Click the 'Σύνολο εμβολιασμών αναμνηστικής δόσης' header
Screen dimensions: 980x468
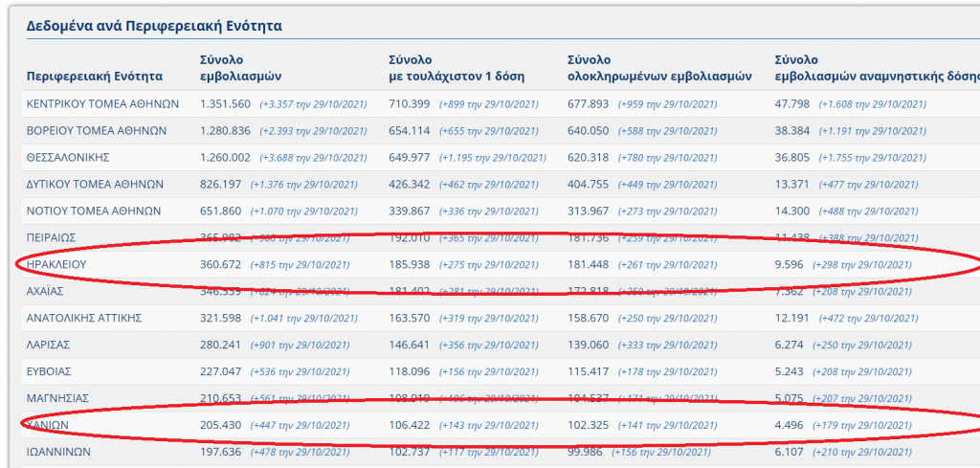[x=876, y=67]
